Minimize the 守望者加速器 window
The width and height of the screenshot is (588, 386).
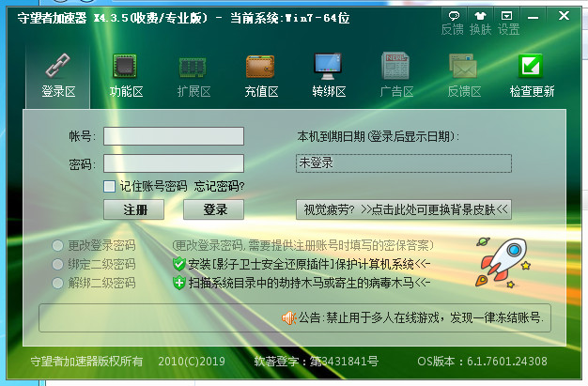(x=533, y=17)
